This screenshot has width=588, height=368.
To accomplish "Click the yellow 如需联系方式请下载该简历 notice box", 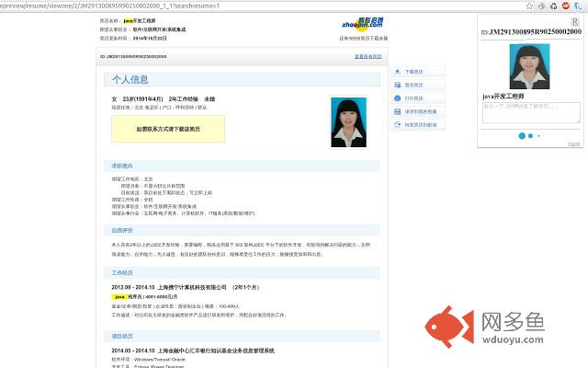I will (x=168, y=129).
